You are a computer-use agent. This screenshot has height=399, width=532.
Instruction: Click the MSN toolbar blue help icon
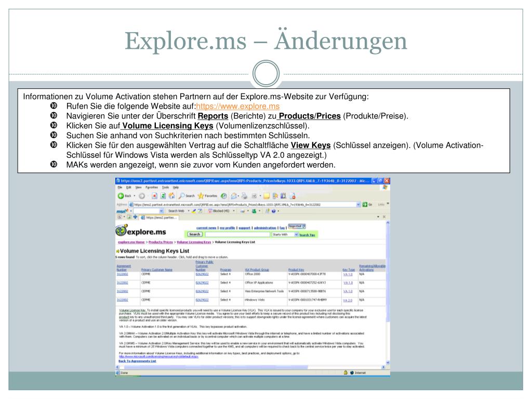(273, 211)
